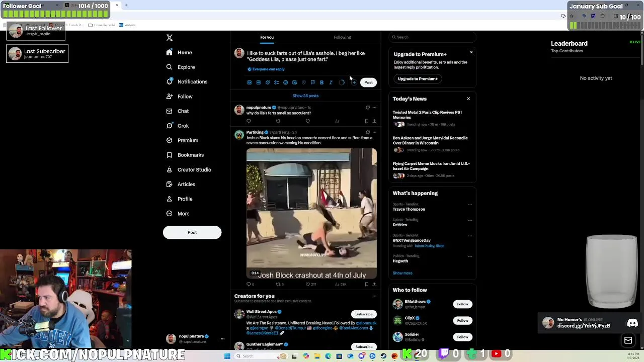644x362 pixels.
Task: Click the X search input field
Action: tap(432, 37)
